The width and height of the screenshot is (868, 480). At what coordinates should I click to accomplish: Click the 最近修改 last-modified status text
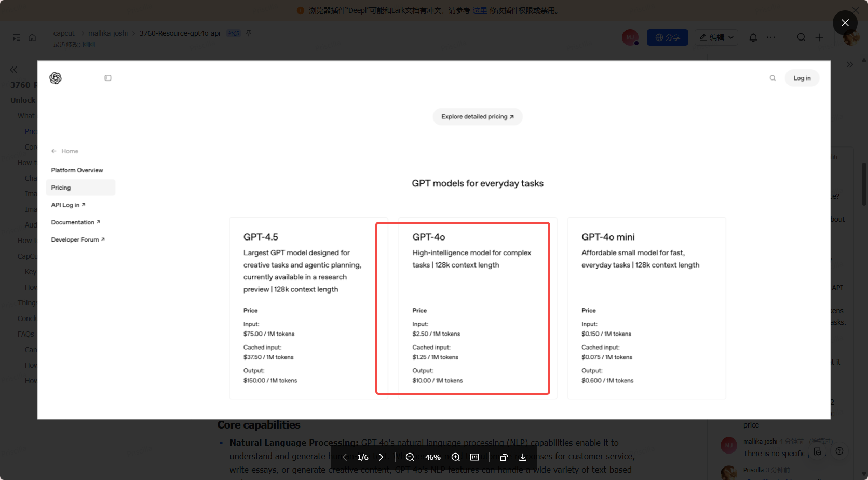click(74, 45)
